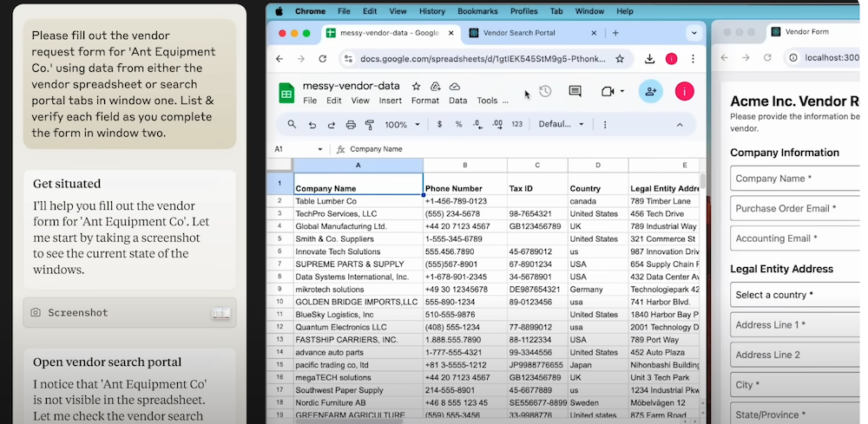Viewport: 868px width, 424px height.
Task: Click Chrome back arrow in window one
Action: pos(279,59)
